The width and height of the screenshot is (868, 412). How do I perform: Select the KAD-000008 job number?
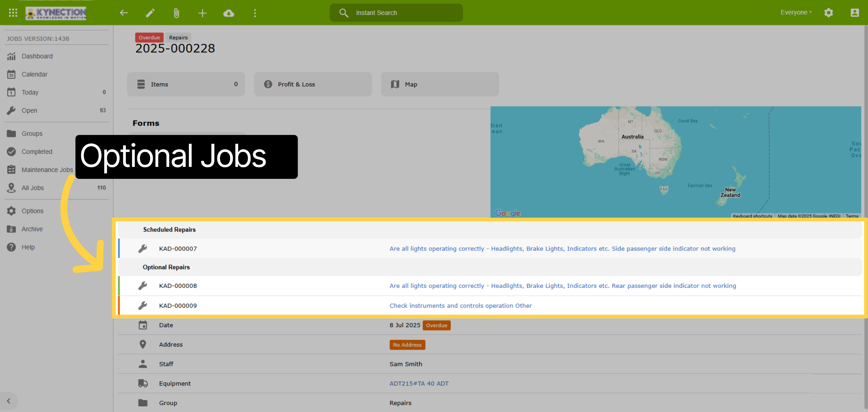click(x=178, y=286)
